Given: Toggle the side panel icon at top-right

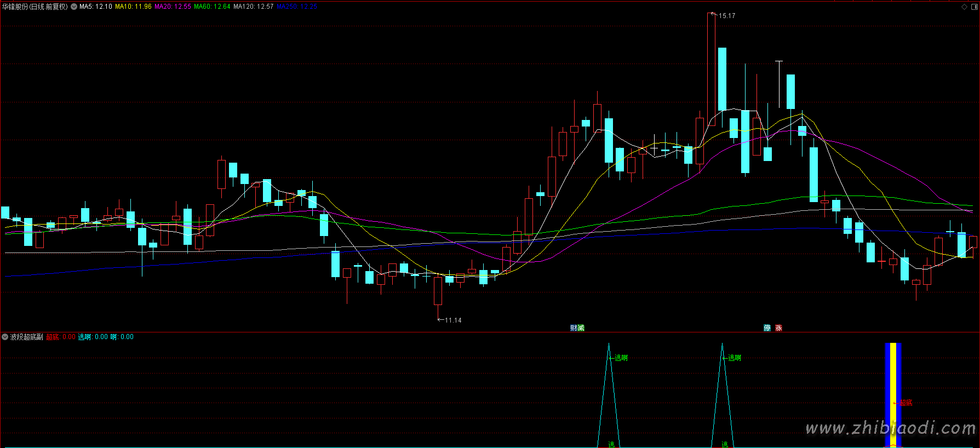Looking at the screenshot, I should pos(973,7).
